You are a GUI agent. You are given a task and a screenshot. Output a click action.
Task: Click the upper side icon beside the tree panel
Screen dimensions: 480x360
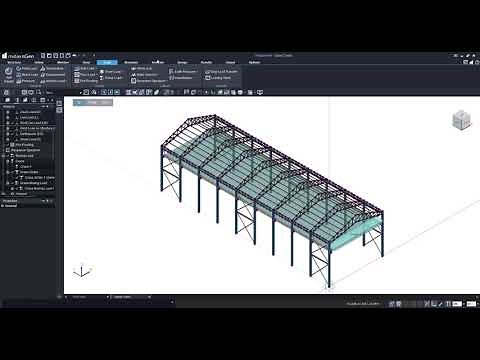(59, 103)
